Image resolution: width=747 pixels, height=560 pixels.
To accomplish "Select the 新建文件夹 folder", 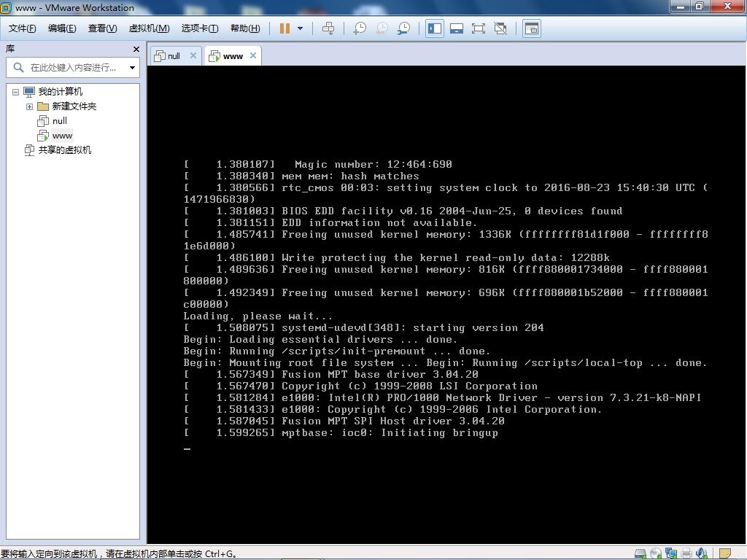I will pos(74,106).
